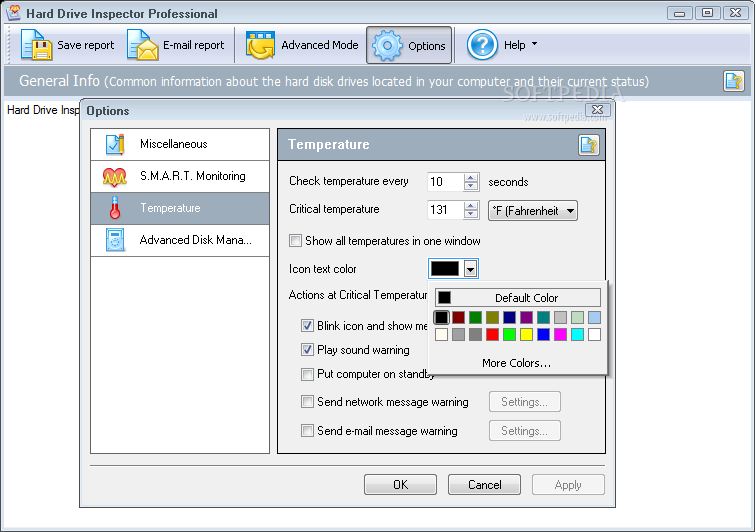
Task: Choose Default Color in the palette
Action: pyautogui.click(x=518, y=298)
